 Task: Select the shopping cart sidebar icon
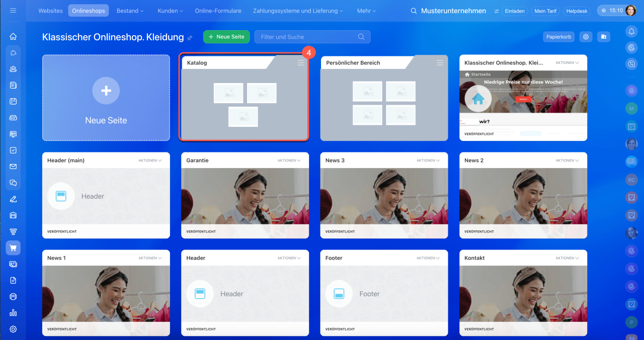click(13, 247)
